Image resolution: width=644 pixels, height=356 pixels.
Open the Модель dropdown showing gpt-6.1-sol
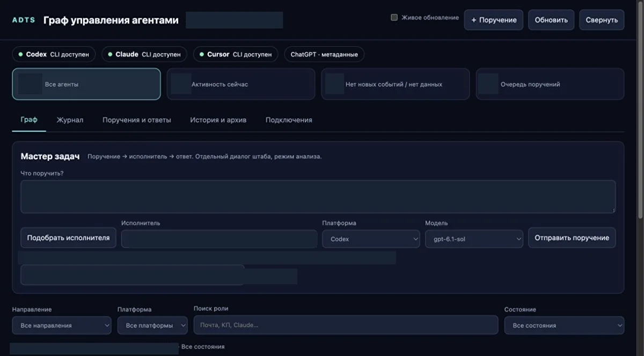pyautogui.click(x=474, y=239)
